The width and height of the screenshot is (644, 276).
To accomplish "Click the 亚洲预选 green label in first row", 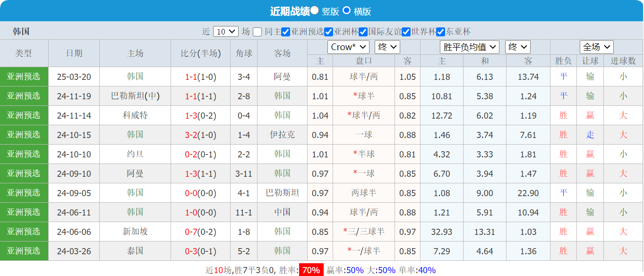I will [24, 76].
